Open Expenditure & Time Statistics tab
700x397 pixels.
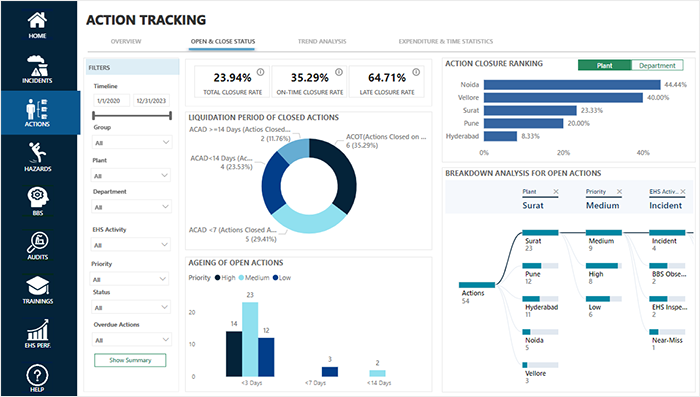[x=446, y=42]
